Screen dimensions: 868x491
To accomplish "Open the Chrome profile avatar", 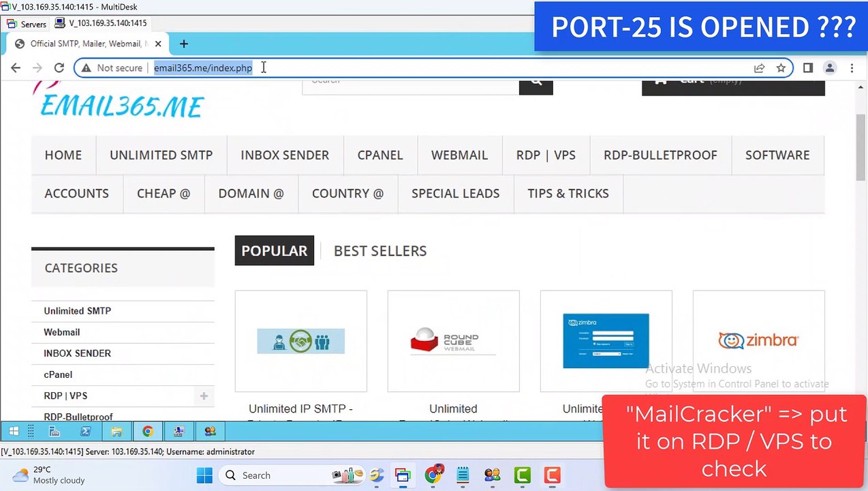I will click(x=830, y=68).
